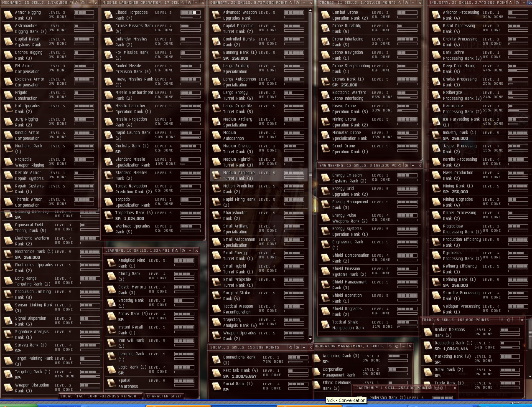Select the Marketing Rank (3) row
Image resolution: width=532 pixels, height=407 pixels.
(x=471, y=359)
